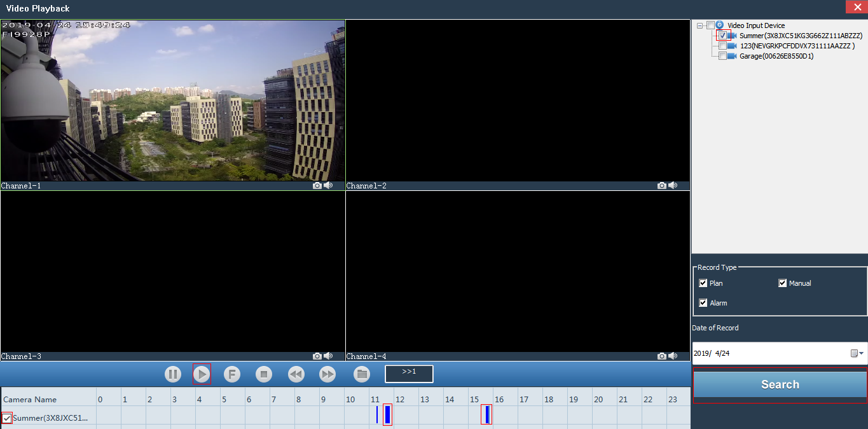868x429 pixels.
Task: Stop the current playback
Action: tap(264, 374)
